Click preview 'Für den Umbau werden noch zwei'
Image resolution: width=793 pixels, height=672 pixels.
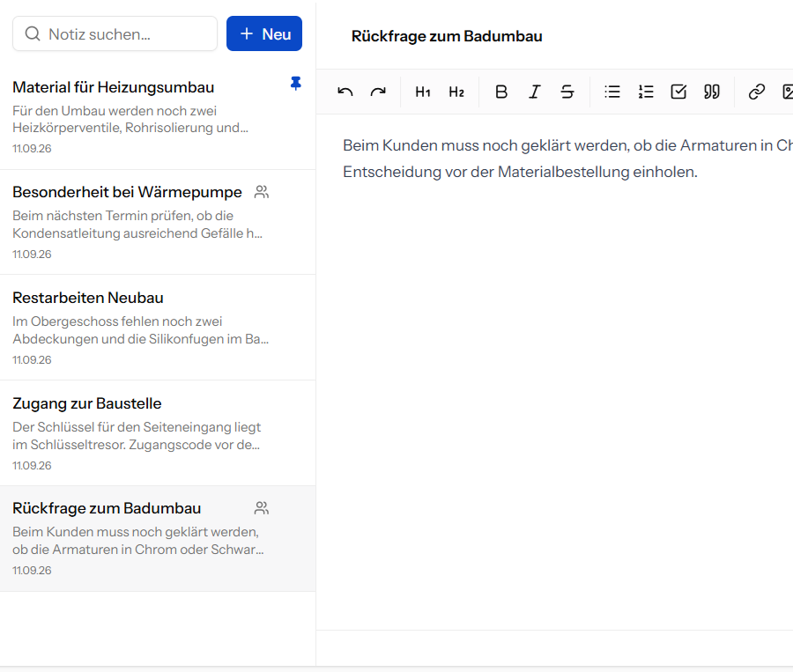click(115, 111)
